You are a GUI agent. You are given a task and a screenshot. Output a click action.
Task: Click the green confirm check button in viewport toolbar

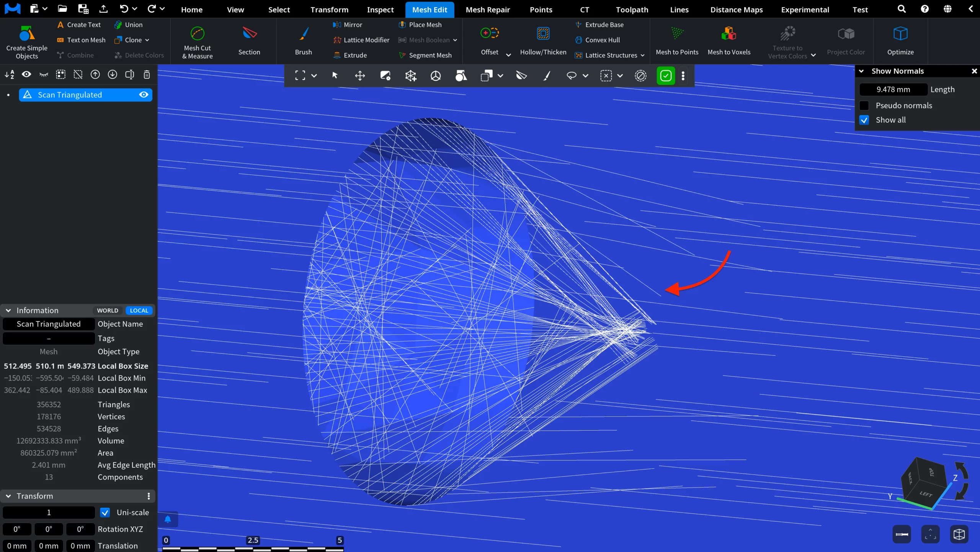pos(666,75)
